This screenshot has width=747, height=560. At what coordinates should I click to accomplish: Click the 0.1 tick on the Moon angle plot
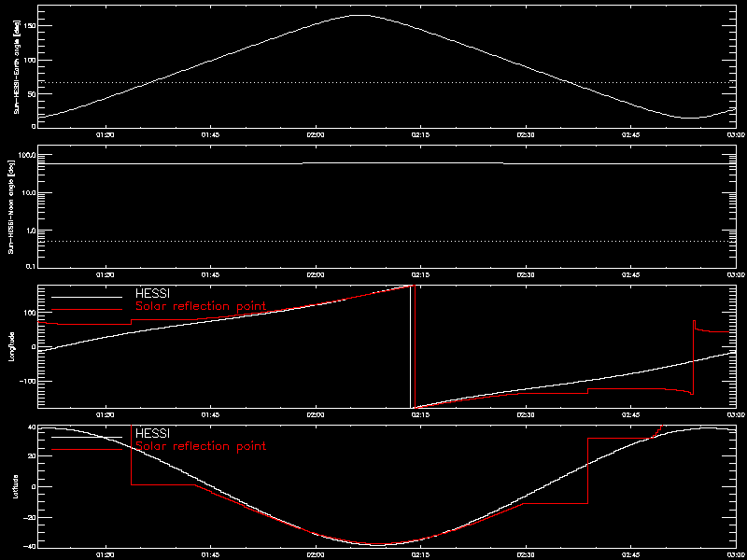31,266
